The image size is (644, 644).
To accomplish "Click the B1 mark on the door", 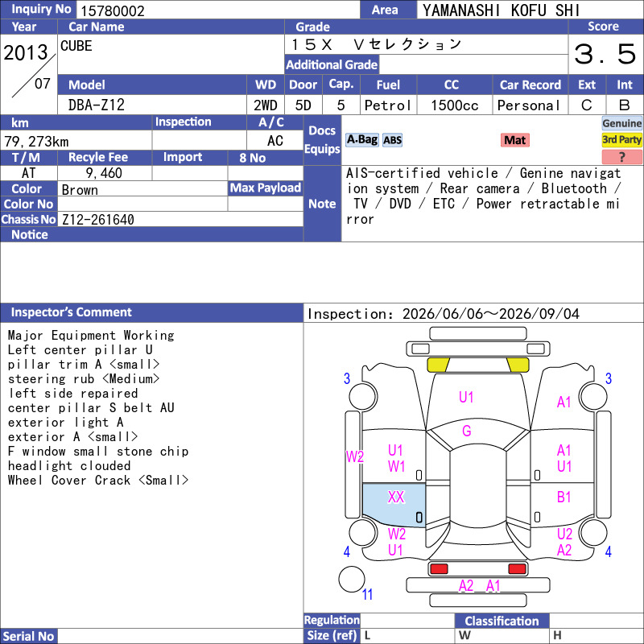I will [x=564, y=497].
